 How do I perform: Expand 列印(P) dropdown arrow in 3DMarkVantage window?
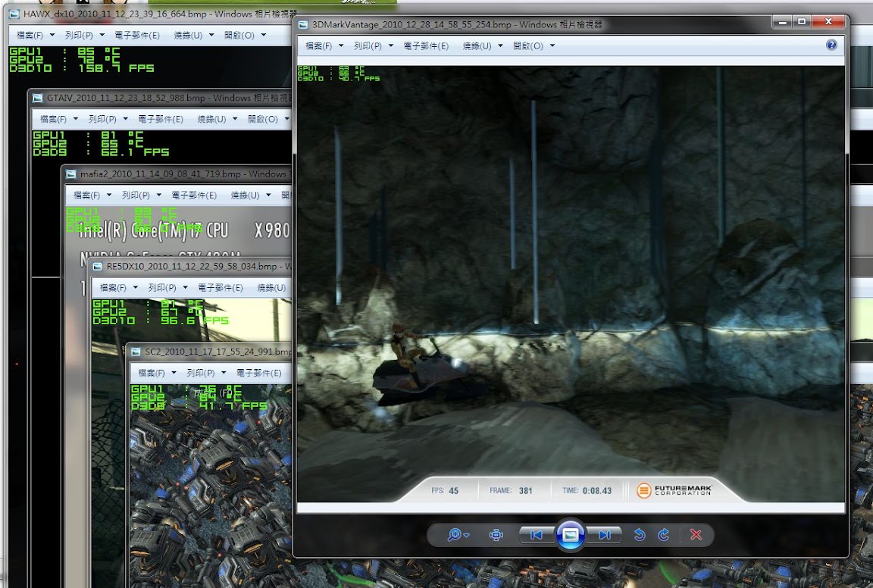click(391, 45)
